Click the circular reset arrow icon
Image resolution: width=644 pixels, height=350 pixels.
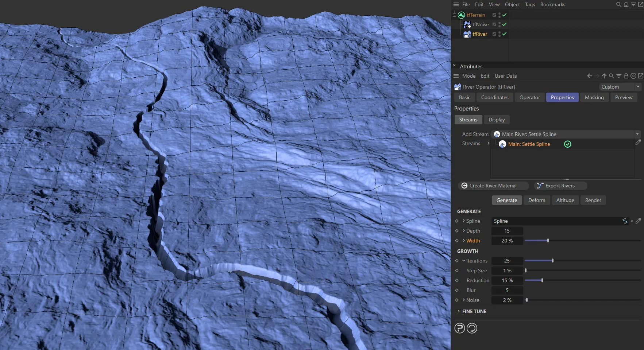[472, 328]
